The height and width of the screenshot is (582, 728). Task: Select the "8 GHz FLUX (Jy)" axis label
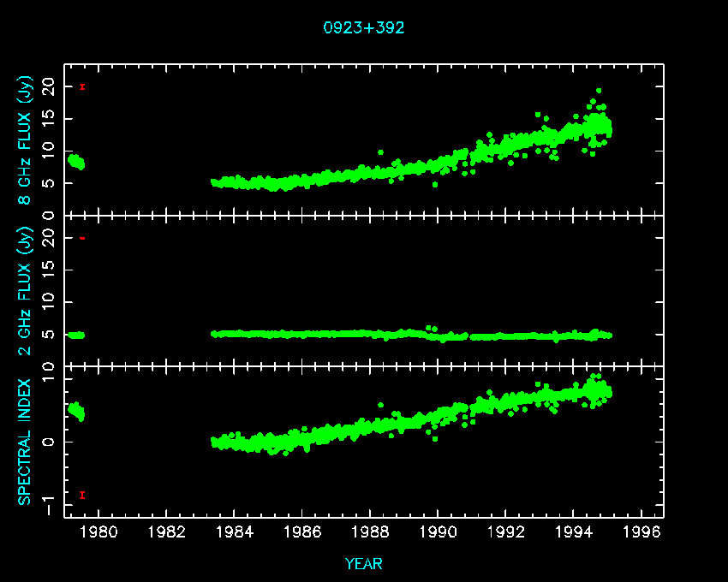click(x=26, y=140)
